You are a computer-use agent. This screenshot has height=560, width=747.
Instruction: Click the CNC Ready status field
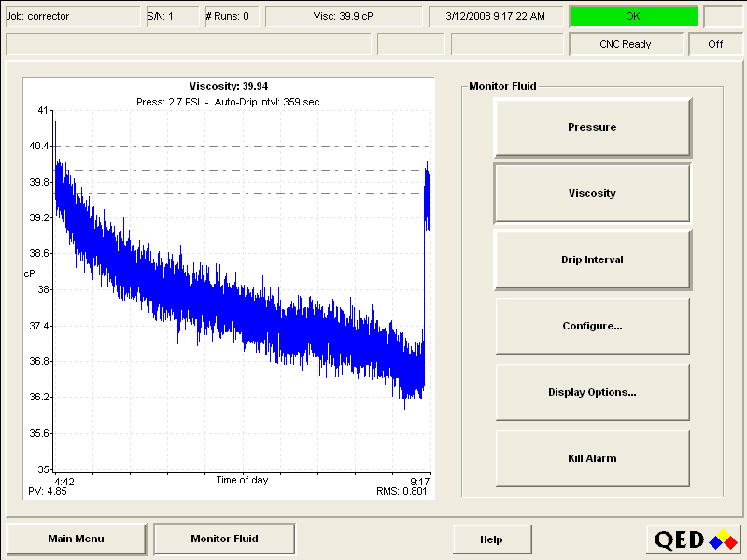tap(625, 44)
